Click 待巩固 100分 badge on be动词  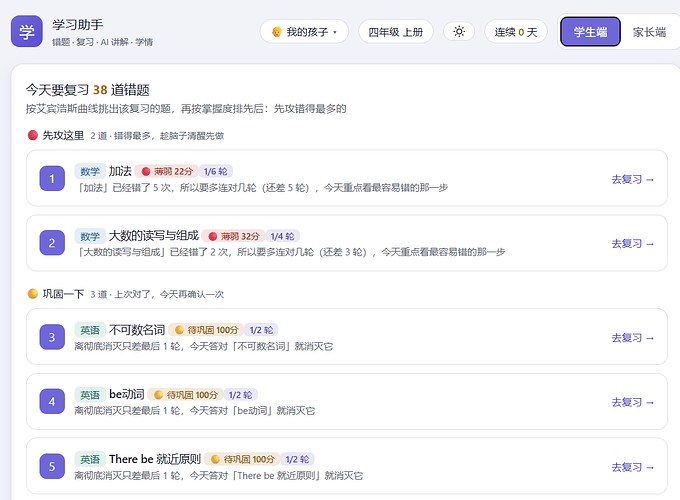pyautogui.click(x=186, y=395)
